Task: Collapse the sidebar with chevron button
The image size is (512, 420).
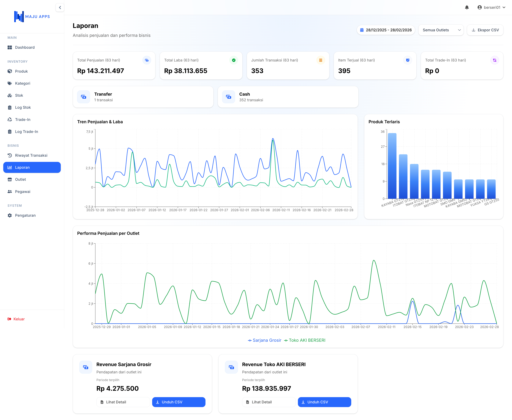Action: [x=60, y=7]
